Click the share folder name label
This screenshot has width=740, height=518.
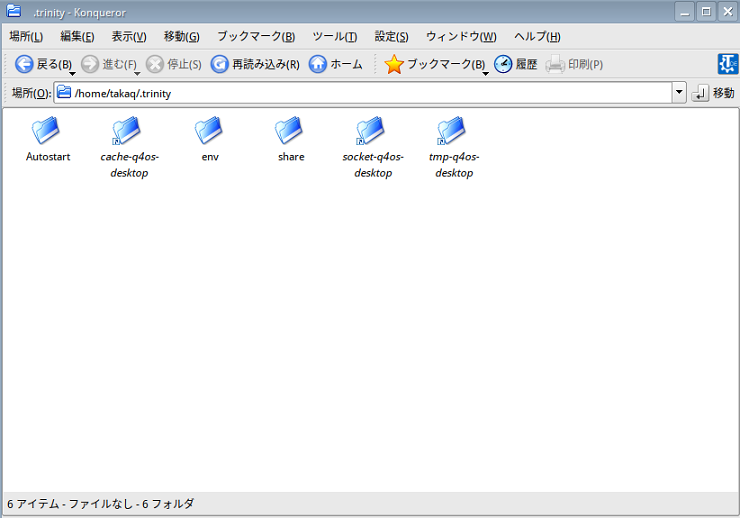pyautogui.click(x=291, y=157)
